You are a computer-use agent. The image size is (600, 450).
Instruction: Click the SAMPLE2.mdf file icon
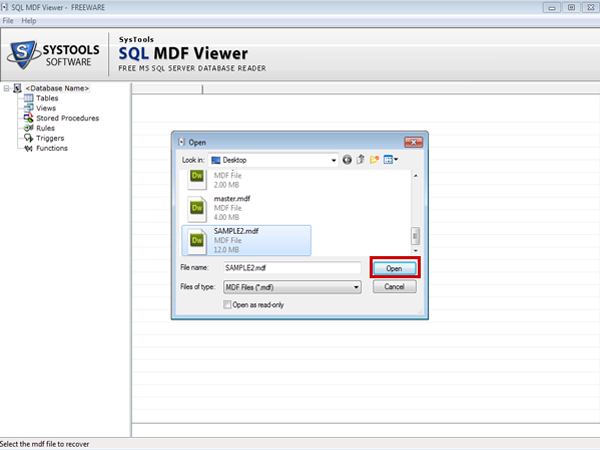click(197, 241)
